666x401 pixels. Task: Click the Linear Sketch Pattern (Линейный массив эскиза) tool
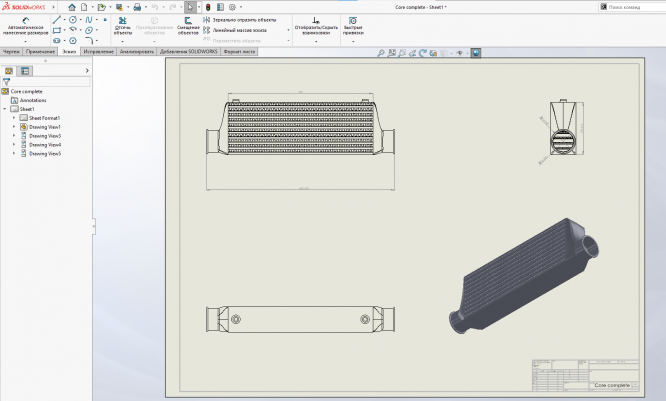[x=240, y=30]
